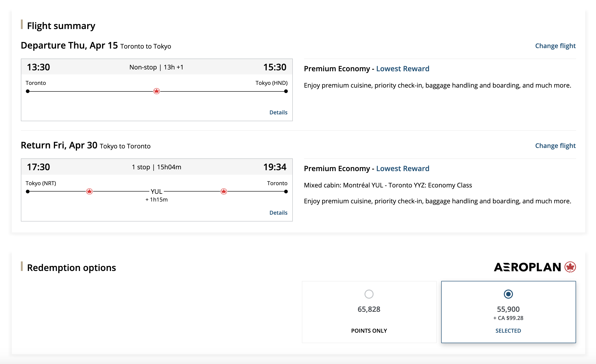This screenshot has width=596, height=364.
Task: Click the Toronto arrival dot on return line
Action: 286,192
